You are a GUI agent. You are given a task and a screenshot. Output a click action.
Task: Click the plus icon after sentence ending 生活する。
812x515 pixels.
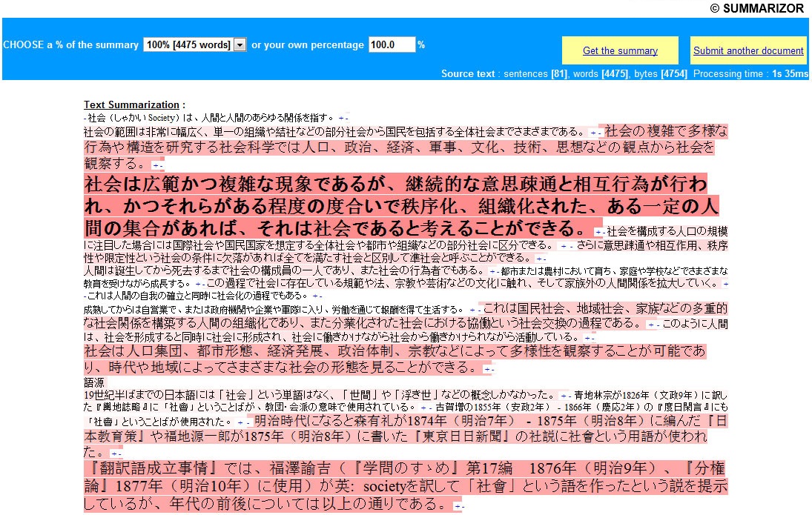(472, 310)
